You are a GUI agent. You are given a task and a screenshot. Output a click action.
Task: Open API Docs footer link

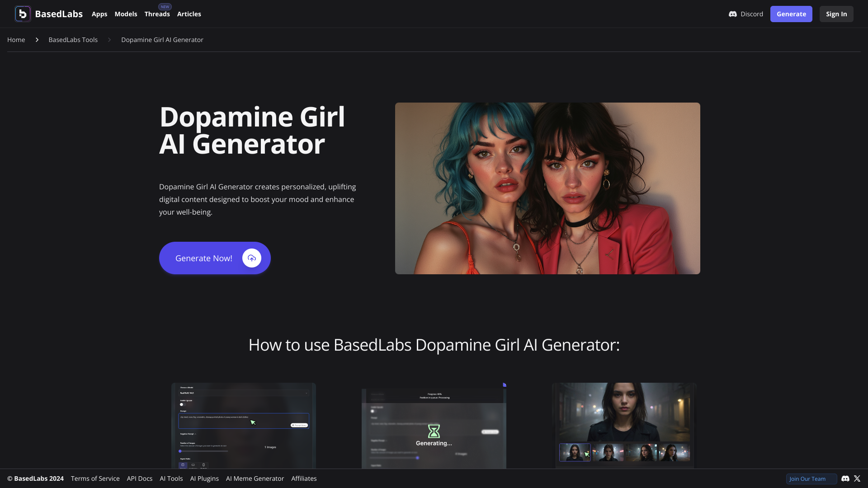coord(140,479)
